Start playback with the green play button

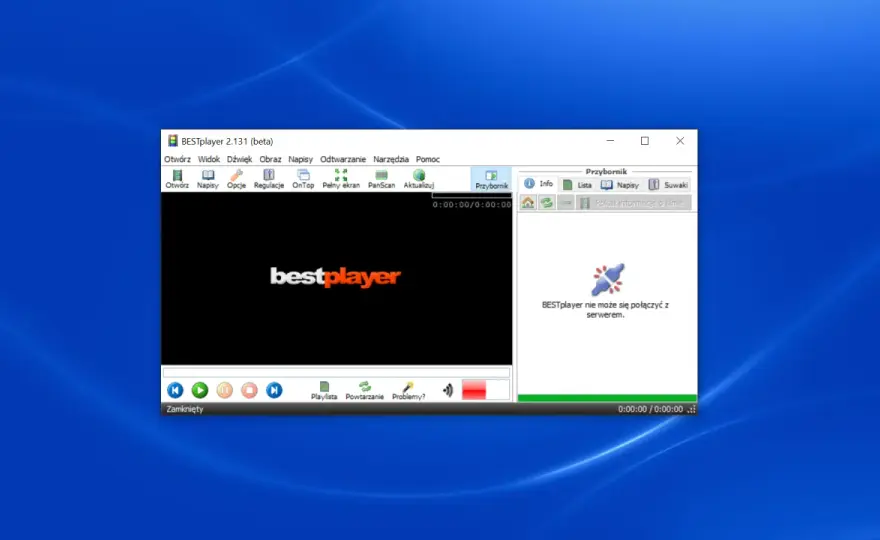200,390
